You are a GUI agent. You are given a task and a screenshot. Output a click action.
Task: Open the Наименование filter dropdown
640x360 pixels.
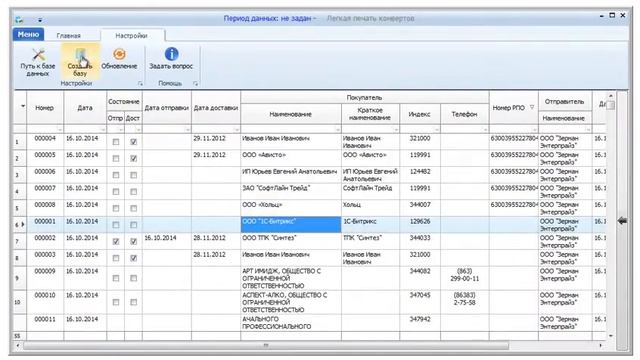coord(337,129)
